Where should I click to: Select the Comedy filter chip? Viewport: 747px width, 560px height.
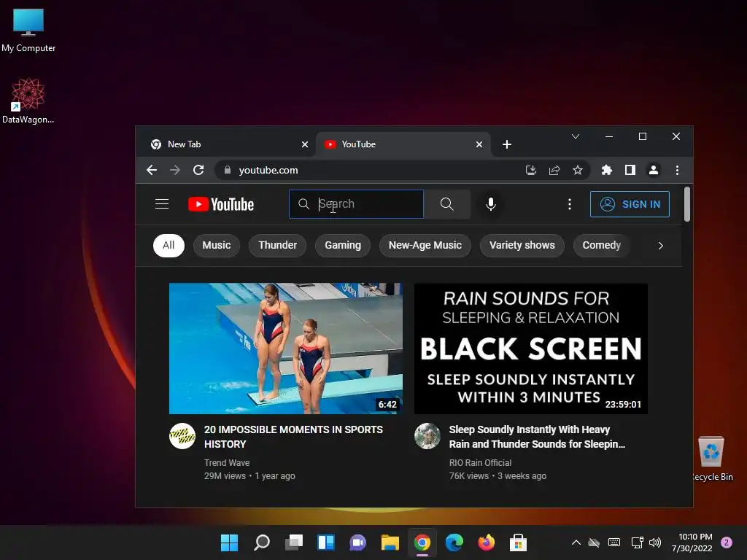tap(601, 245)
